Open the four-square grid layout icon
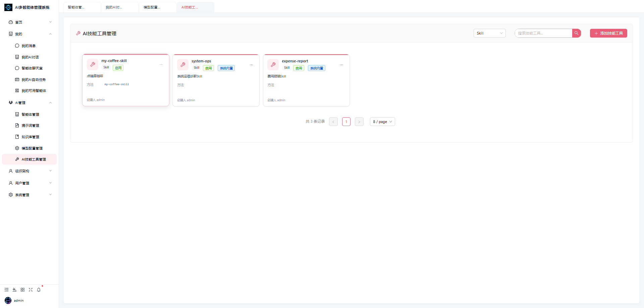644x308 pixels. (x=22, y=290)
